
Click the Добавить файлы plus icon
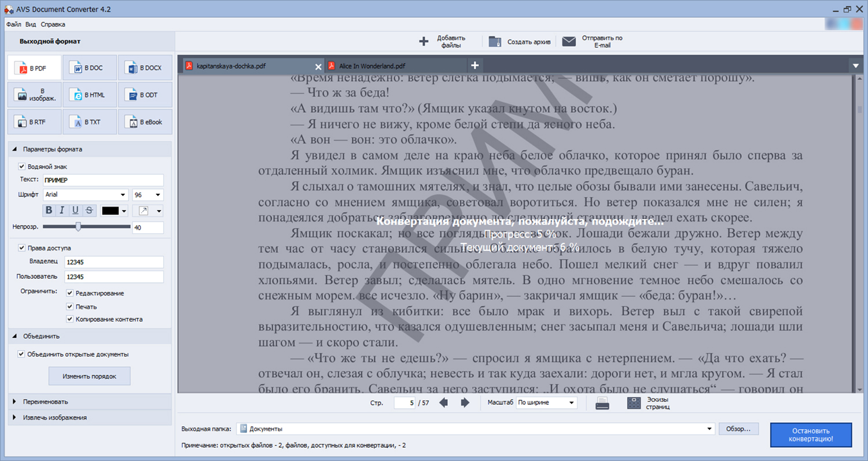[424, 41]
